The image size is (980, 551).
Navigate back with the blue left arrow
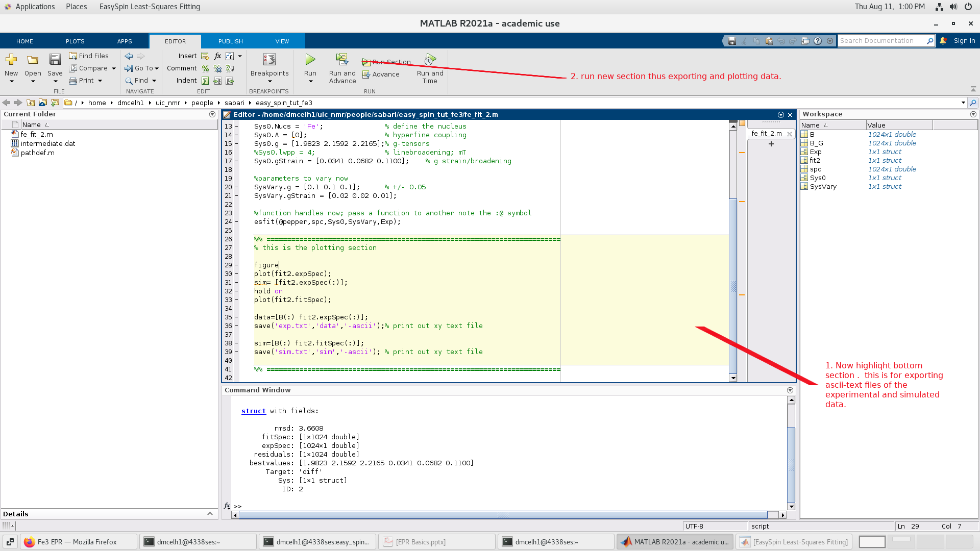(129, 56)
